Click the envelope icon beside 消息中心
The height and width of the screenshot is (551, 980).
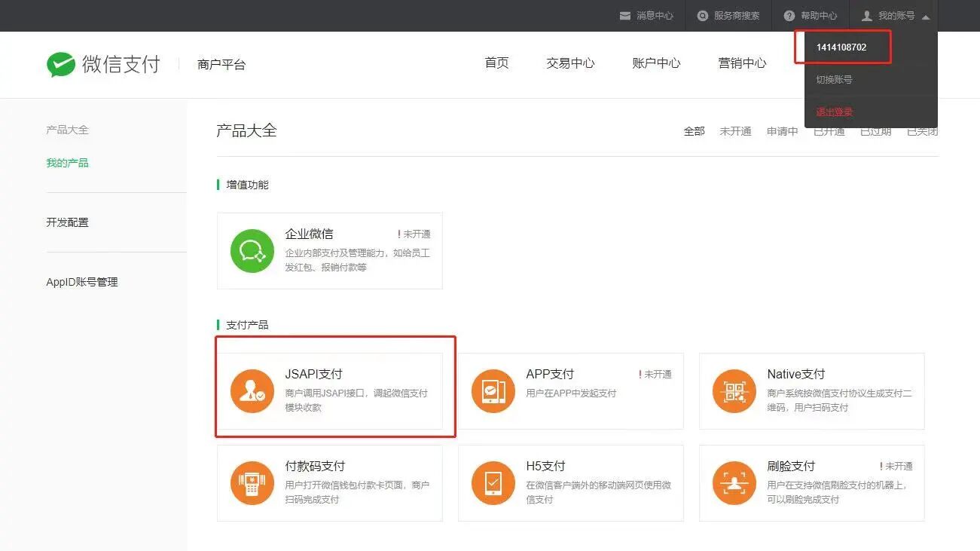[624, 15]
